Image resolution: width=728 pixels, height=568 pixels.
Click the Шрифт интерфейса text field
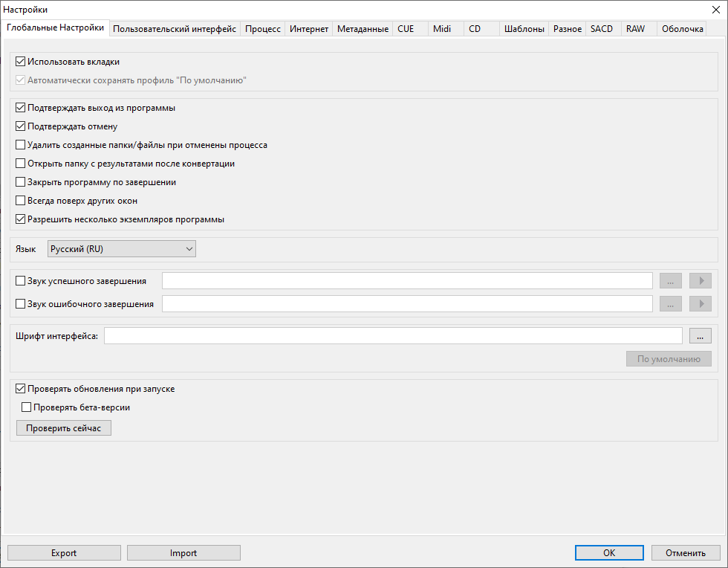click(x=393, y=336)
